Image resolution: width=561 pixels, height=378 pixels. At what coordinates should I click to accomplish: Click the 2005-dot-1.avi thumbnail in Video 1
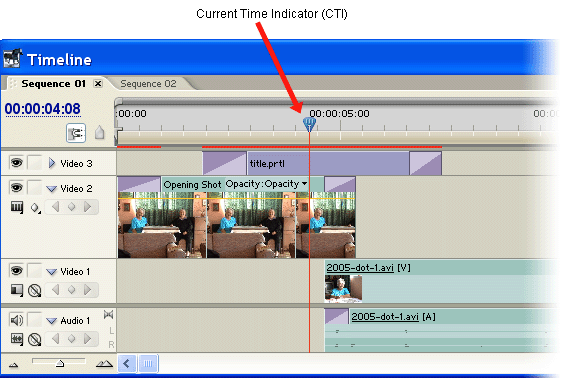343,288
